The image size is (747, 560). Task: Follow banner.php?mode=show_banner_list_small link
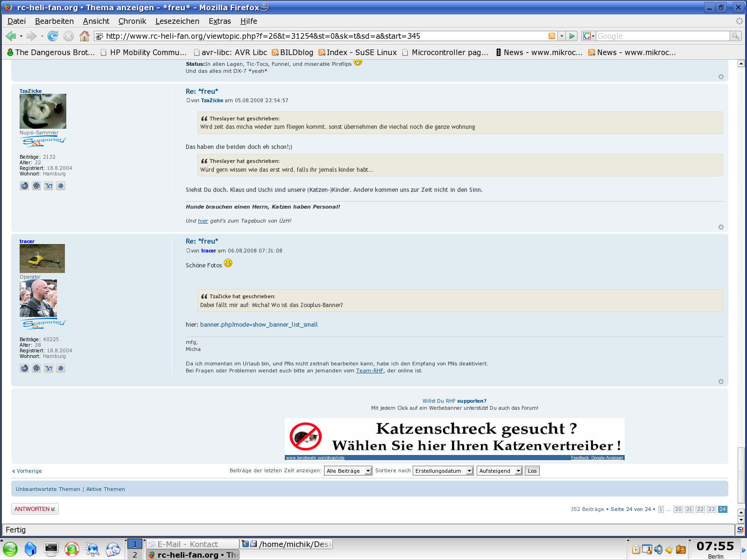259,324
